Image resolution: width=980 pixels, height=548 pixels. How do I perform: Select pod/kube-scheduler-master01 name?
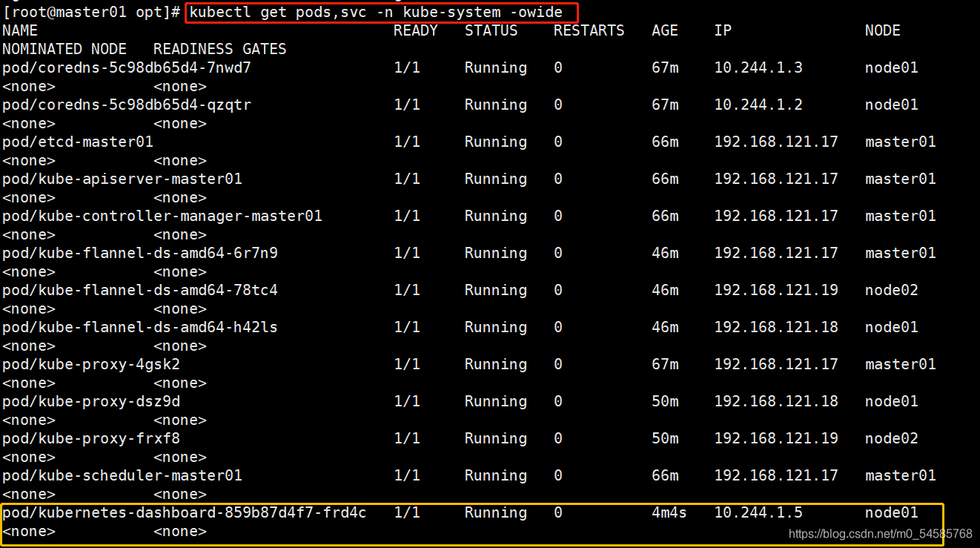[x=122, y=475]
